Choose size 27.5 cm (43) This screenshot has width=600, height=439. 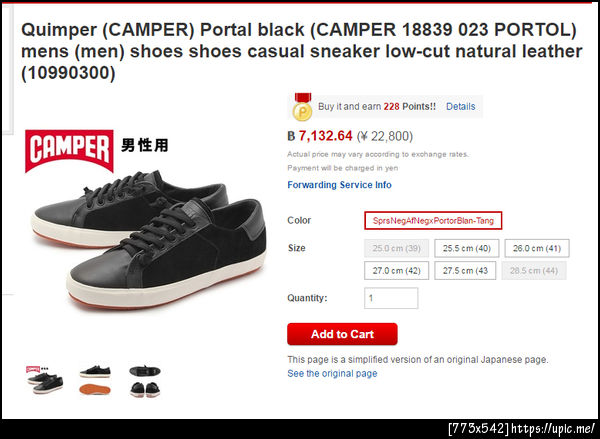click(x=465, y=271)
